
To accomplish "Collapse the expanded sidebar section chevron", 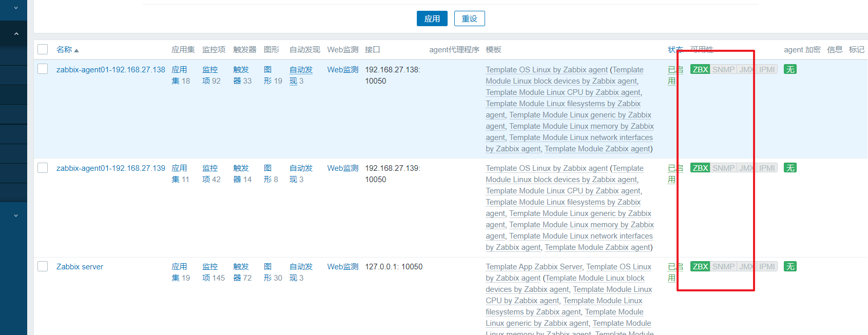I will (16, 34).
